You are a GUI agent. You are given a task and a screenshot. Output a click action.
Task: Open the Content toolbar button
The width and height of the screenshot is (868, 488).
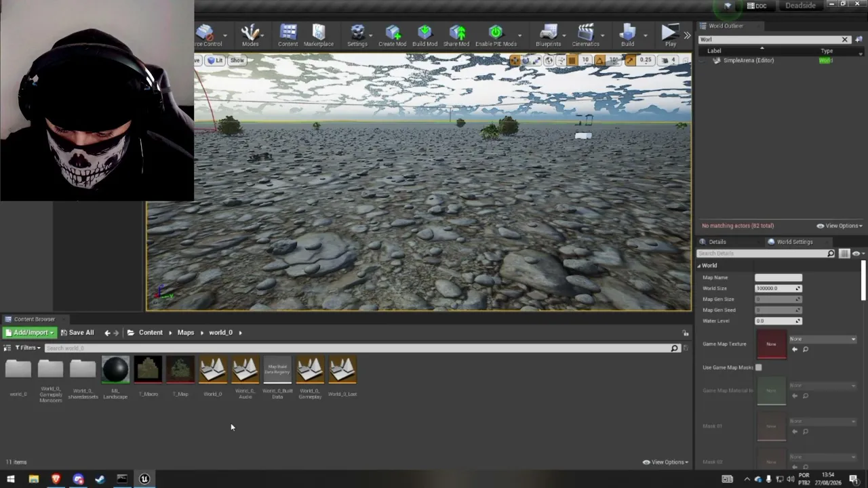pos(288,35)
